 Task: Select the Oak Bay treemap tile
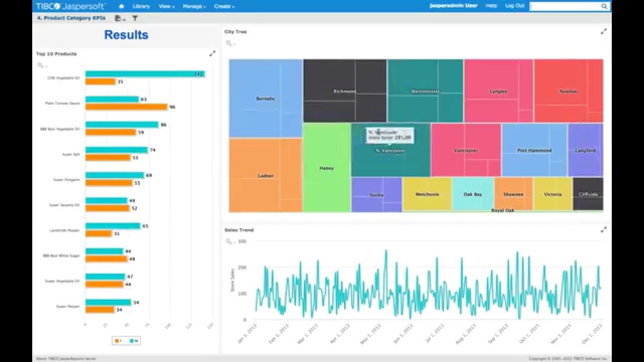[x=473, y=194]
